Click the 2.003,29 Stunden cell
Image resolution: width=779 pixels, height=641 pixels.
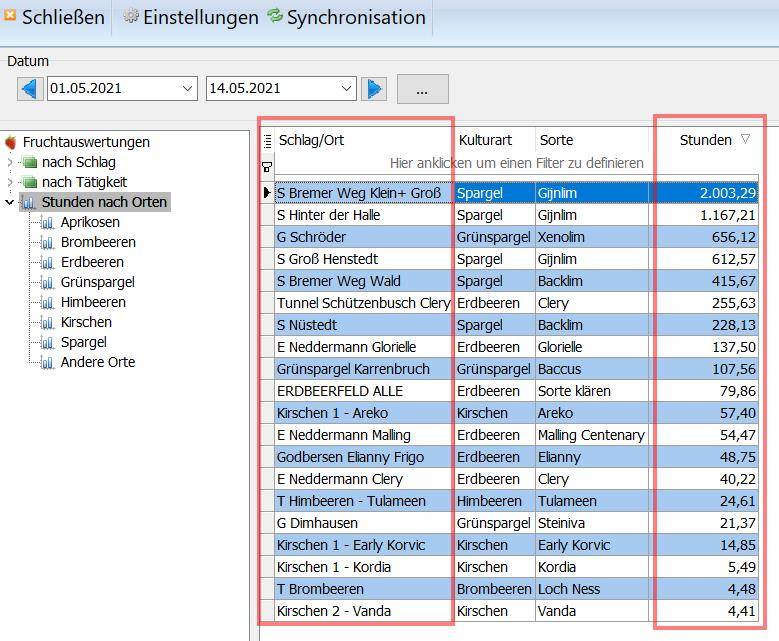[704, 193]
